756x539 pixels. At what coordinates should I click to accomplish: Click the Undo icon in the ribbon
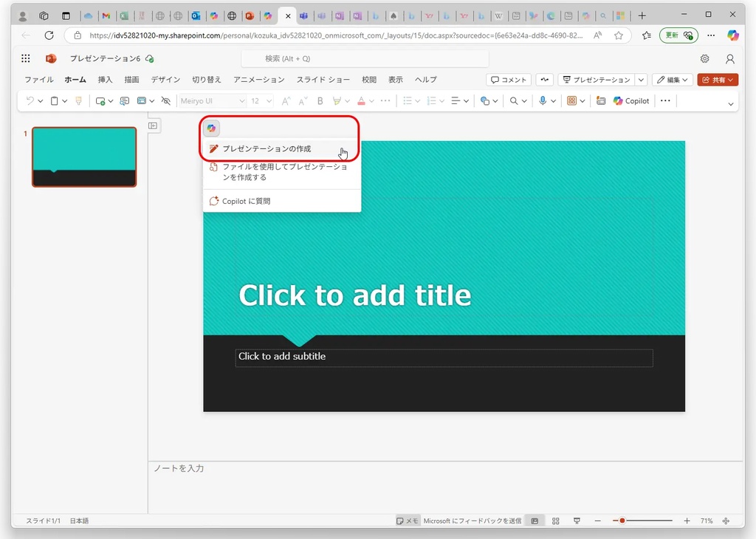click(30, 100)
